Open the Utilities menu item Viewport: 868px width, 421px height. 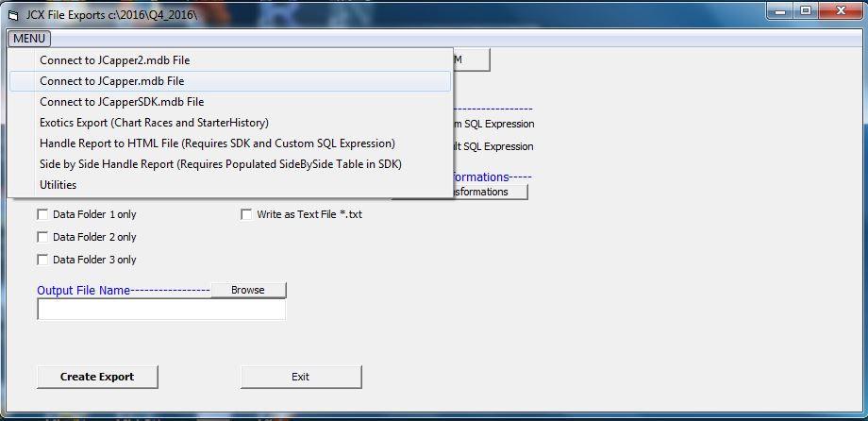click(230, 185)
